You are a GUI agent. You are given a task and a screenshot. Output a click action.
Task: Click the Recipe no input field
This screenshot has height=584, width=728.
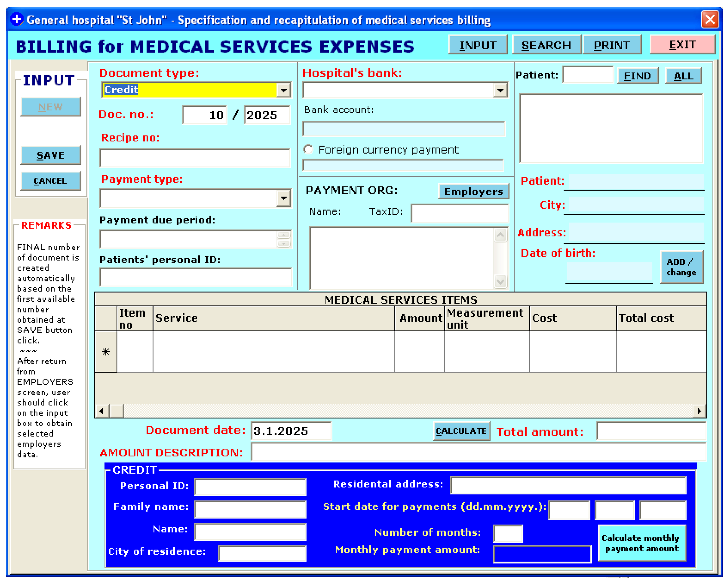pos(195,158)
